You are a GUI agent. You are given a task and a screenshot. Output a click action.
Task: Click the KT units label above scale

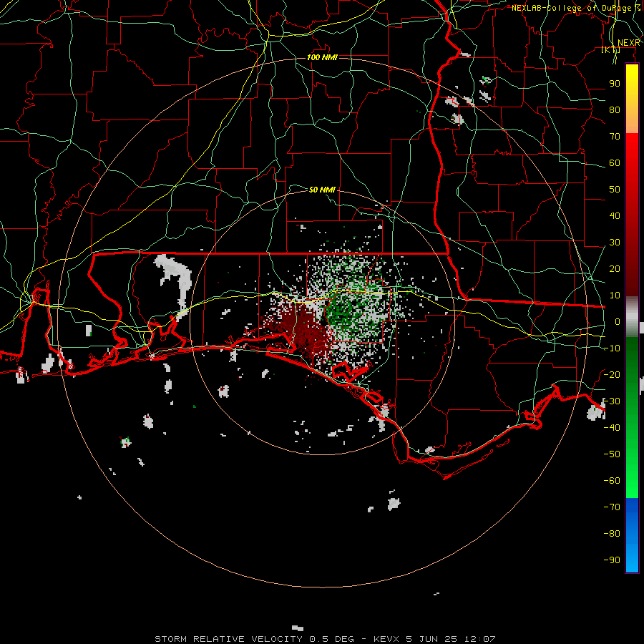611,50
